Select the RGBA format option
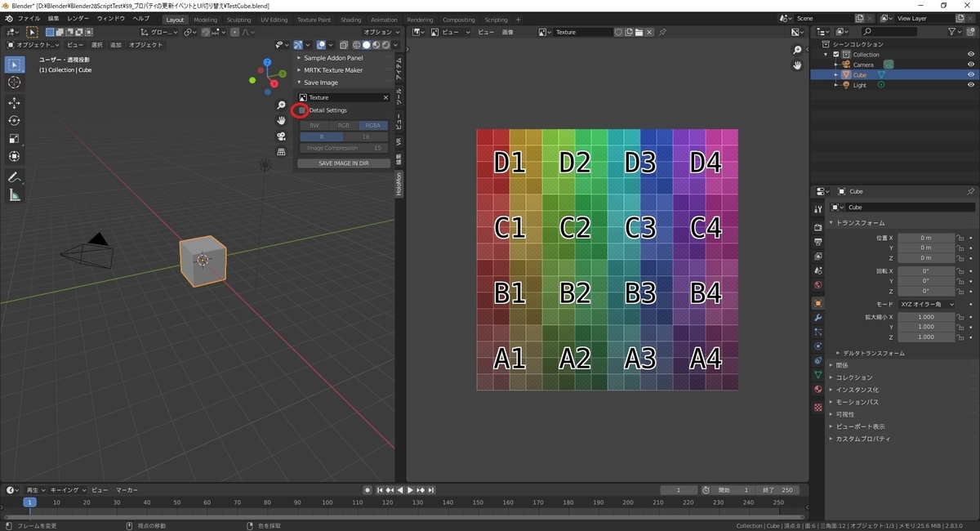 coord(372,125)
